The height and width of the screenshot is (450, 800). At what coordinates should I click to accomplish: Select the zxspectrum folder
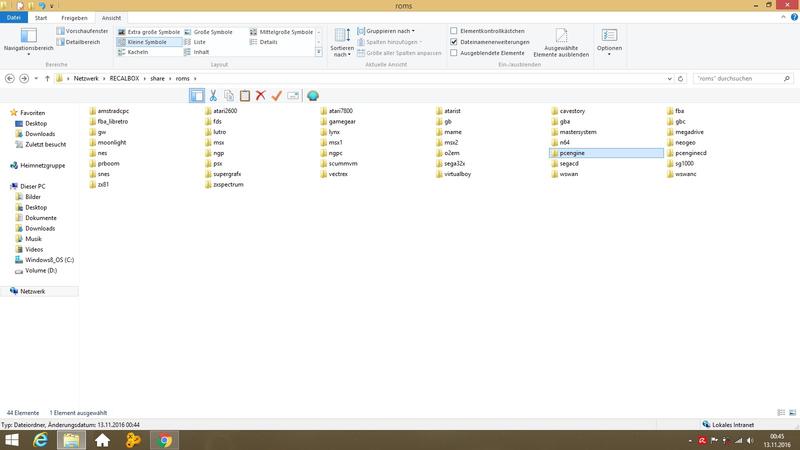coord(224,185)
